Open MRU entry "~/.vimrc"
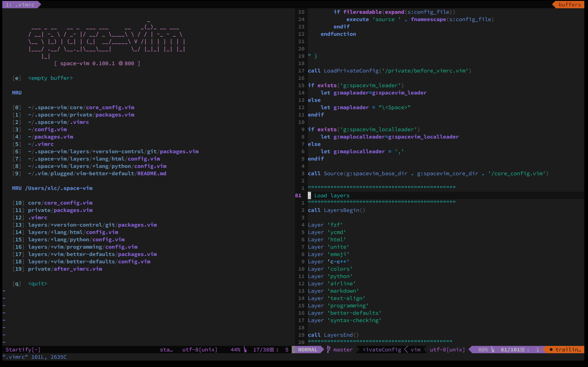This screenshot has width=588, height=367. (x=41, y=144)
